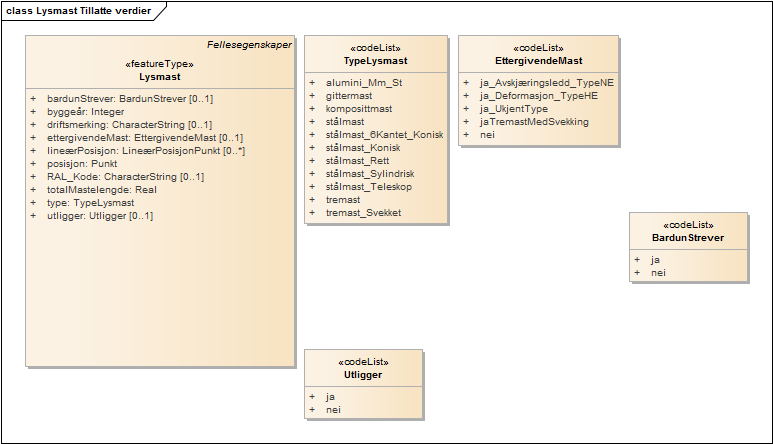Click plus marker beside nei in Utligger

(x=312, y=409)
